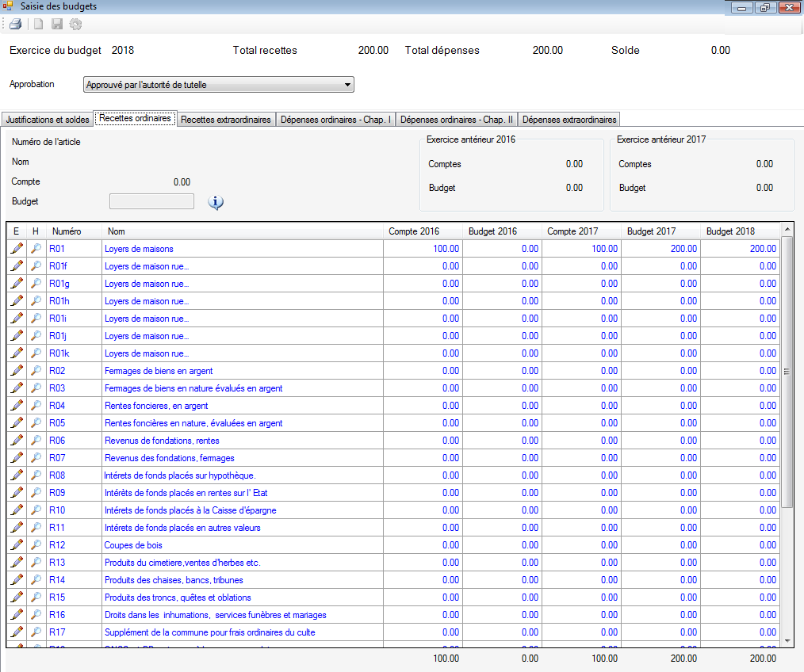804x672 pixels.
Task: Click the table scrollbar up arrow
Action: [x=787, y=229]
